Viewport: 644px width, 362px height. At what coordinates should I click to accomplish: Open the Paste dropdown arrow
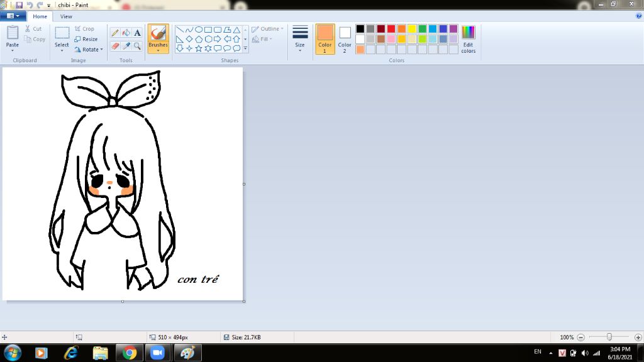[x=13, y=50]
